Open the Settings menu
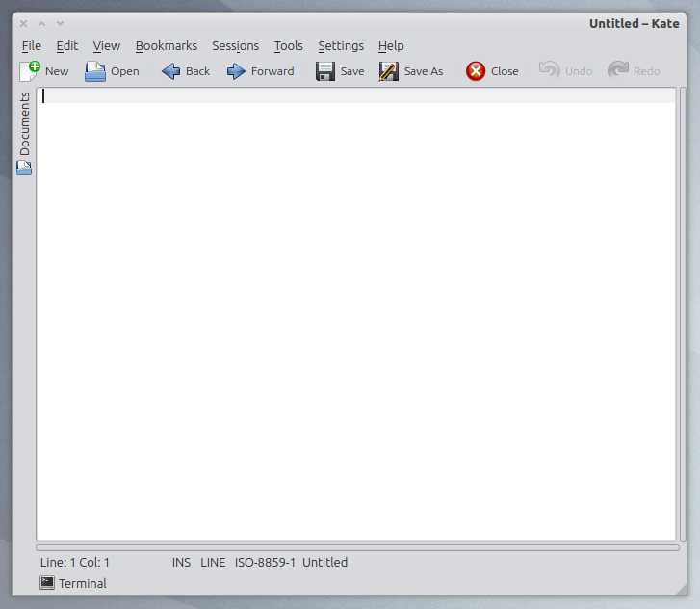Viewport: 700px width, 609px height. (x=341, y=46)
